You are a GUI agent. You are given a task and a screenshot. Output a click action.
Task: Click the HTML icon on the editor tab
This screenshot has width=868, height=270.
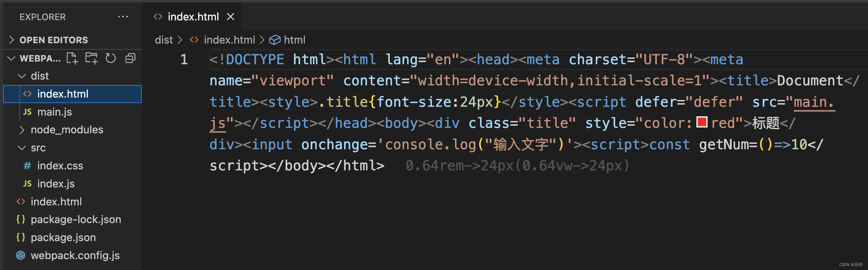click(x=158, y=17)
